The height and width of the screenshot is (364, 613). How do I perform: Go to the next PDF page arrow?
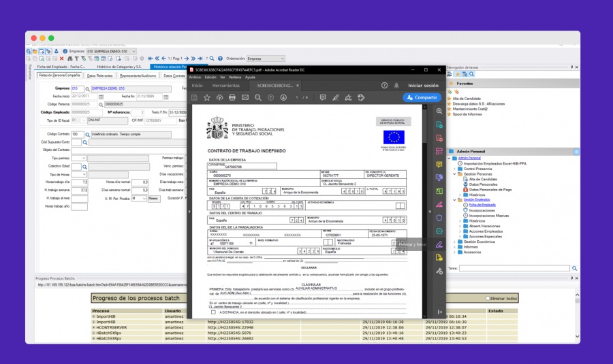click(x=283, y=98)
